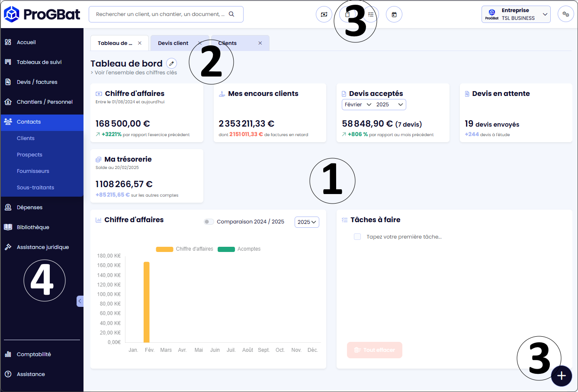Open Prospects in the sidebar
This screenshot has width=578, height=392.
click(29, 155)
